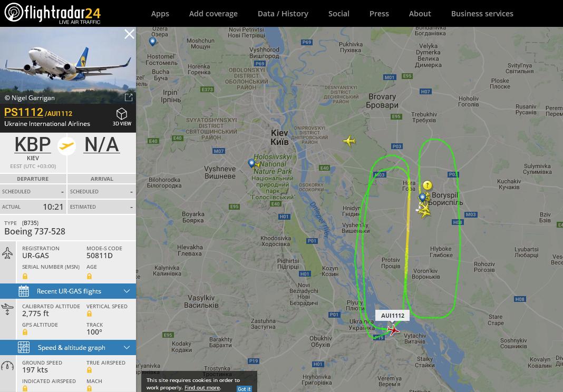Open the Add coverage menu item

pos(213,14)
